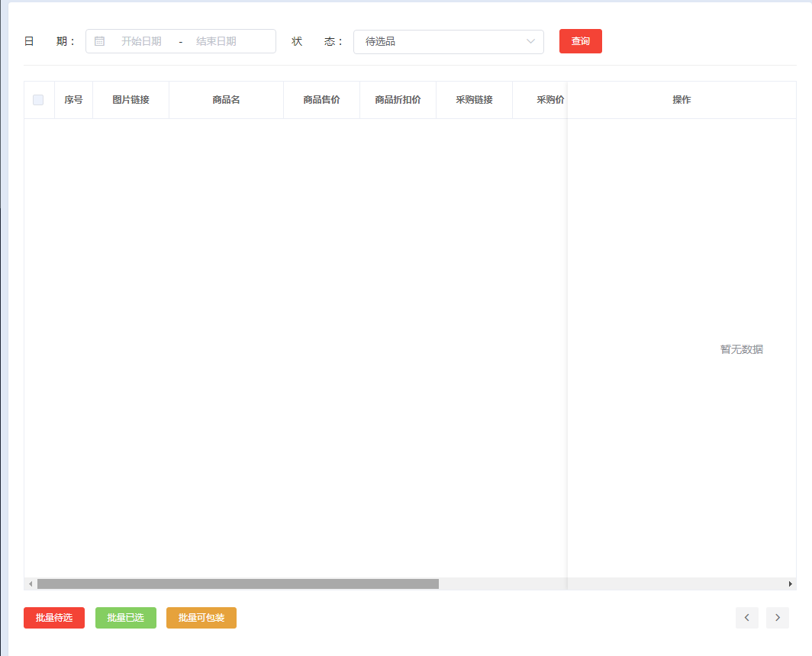Click the 商品折扣价 column header

coord(398,100)
